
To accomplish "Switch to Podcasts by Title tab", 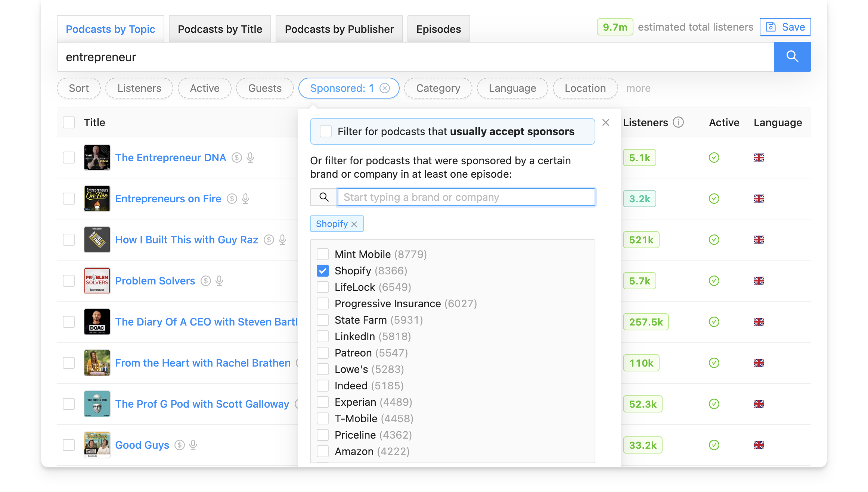I will click(220, 29).
